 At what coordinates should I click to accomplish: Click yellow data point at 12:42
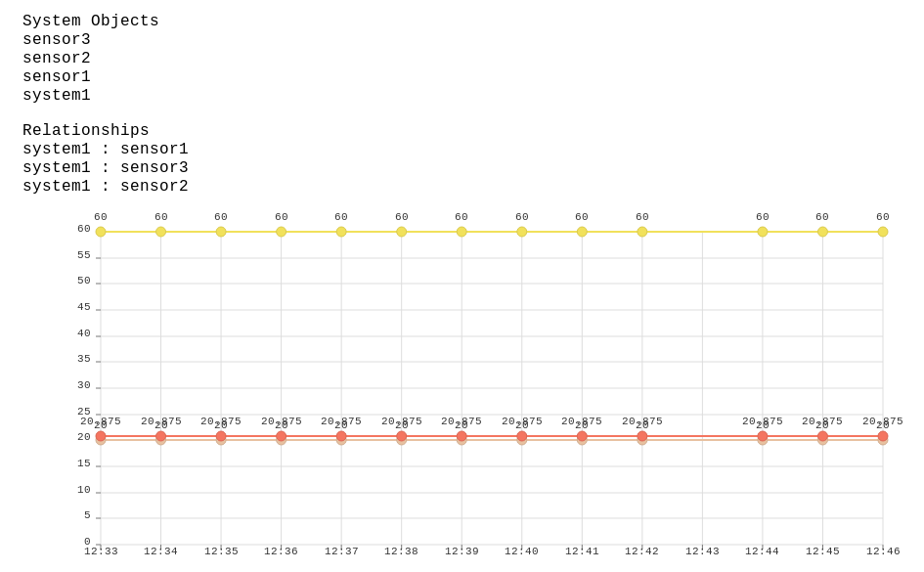coord(642,232)
